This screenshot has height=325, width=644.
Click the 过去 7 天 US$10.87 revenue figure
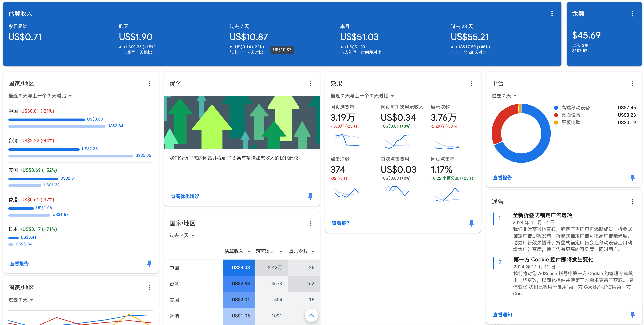(x=249, y=37)
